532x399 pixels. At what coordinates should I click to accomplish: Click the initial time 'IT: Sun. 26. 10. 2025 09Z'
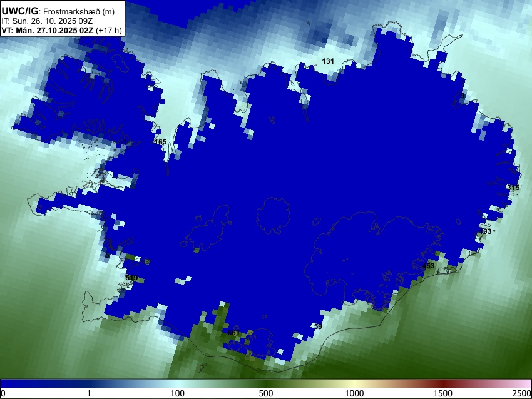[47, 21]
